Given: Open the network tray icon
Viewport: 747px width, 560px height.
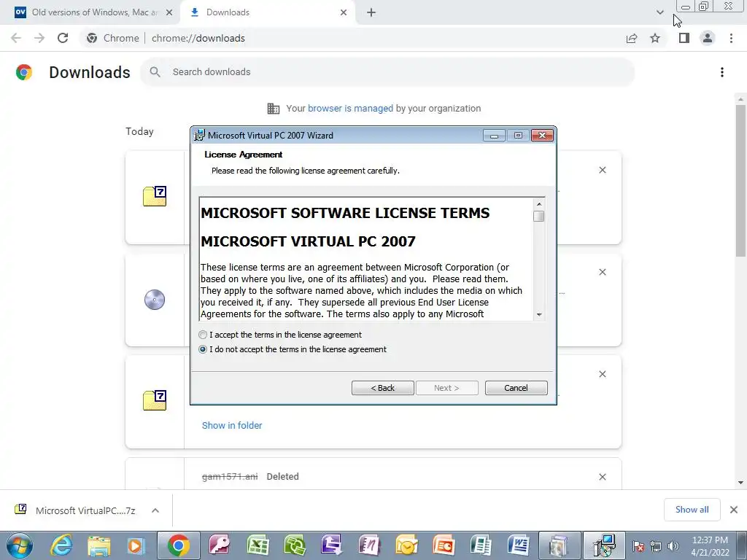Looking at the screenshot, I should click(656, 546).
